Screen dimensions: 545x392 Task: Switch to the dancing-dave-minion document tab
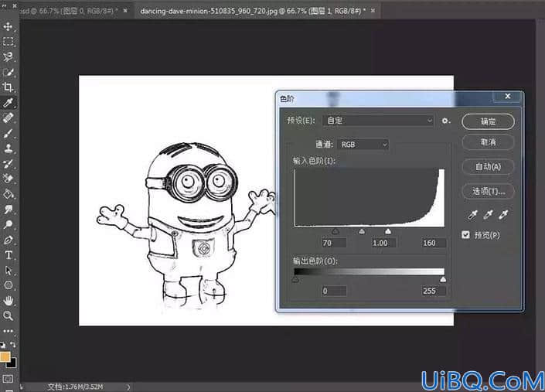253,11
